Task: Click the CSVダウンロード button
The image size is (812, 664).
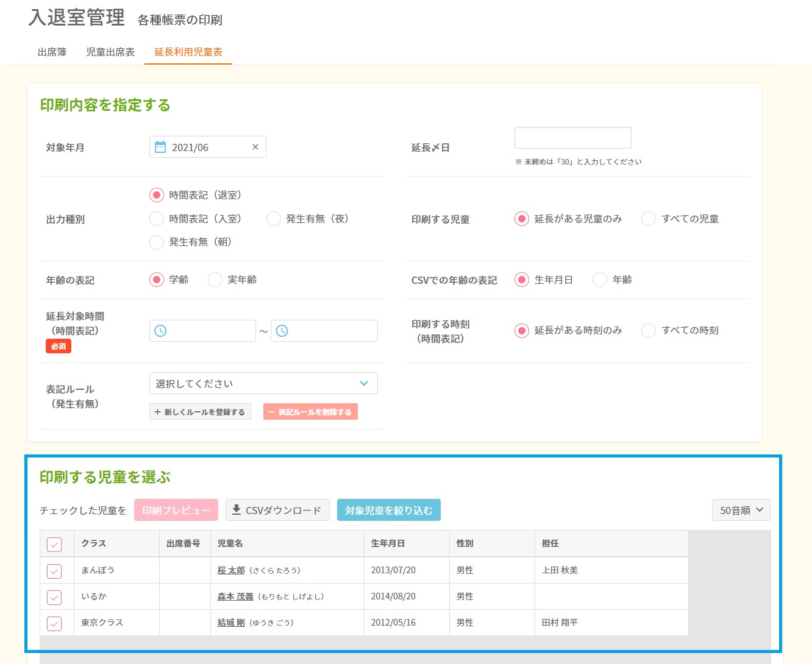Action: tap(277, 510)
